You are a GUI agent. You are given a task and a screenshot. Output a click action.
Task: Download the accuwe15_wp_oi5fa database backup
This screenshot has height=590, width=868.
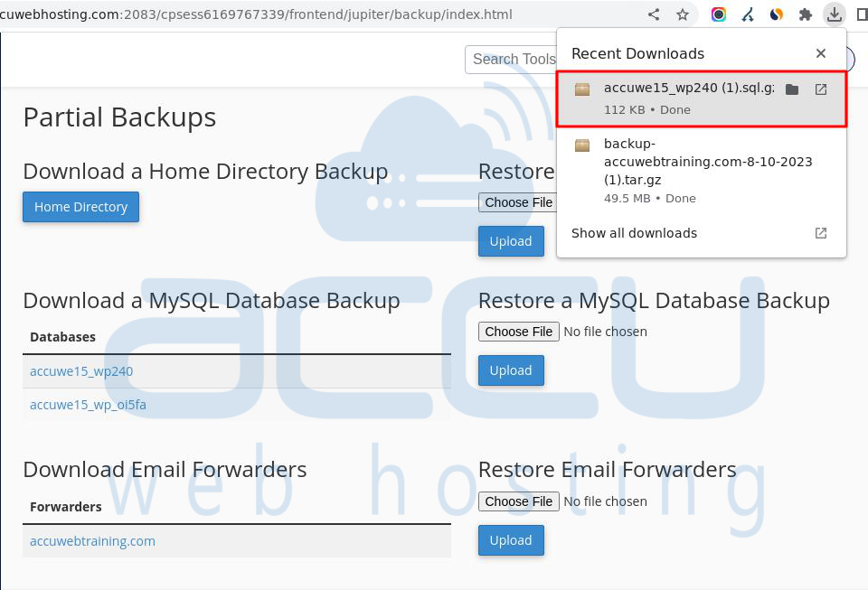[x=88, y=405]
